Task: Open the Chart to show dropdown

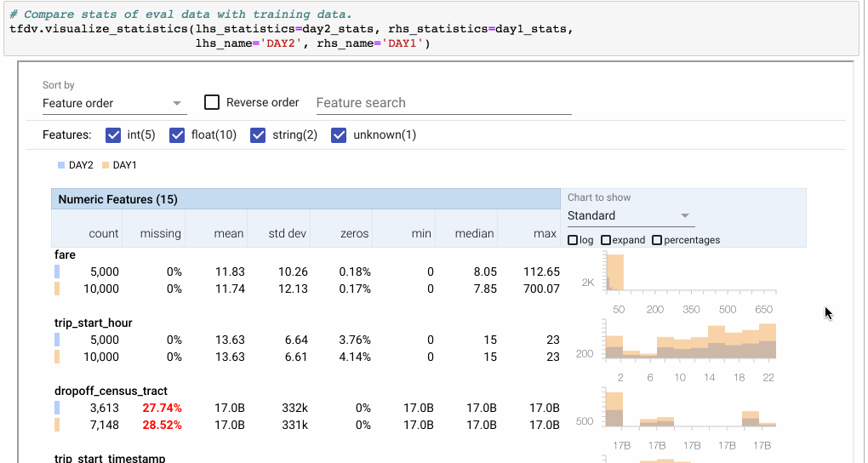Action: (628, 216)
